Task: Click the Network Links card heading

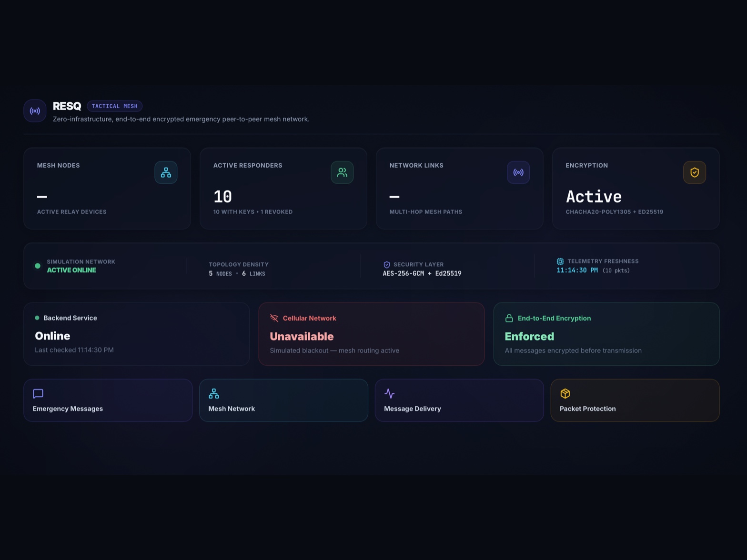Action: tap(416, 165)
